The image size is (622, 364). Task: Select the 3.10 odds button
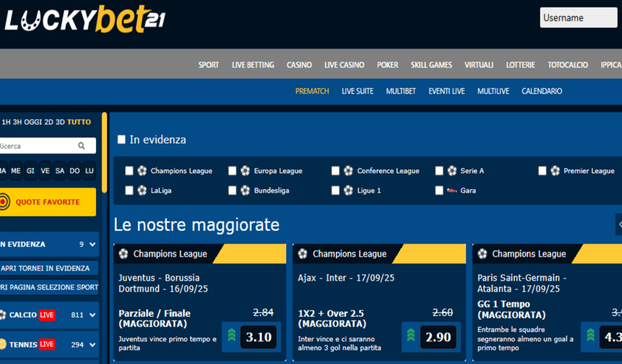pos(259,337)
